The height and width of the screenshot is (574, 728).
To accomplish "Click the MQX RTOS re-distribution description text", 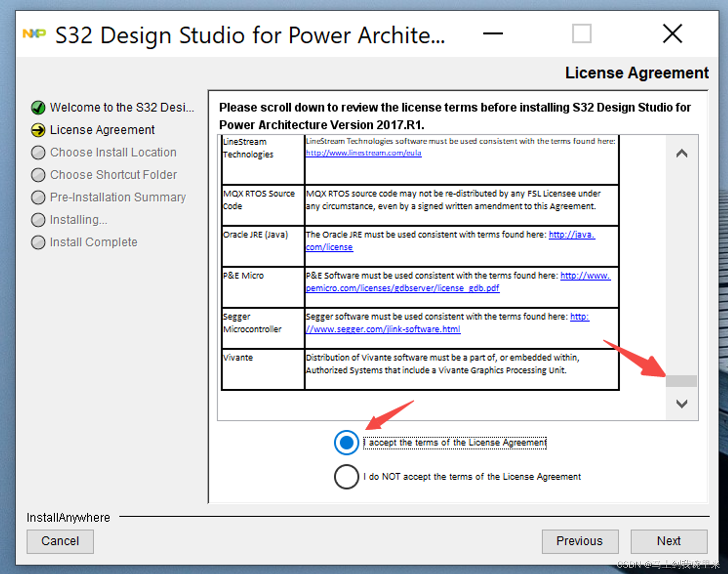I will (453, 200).
